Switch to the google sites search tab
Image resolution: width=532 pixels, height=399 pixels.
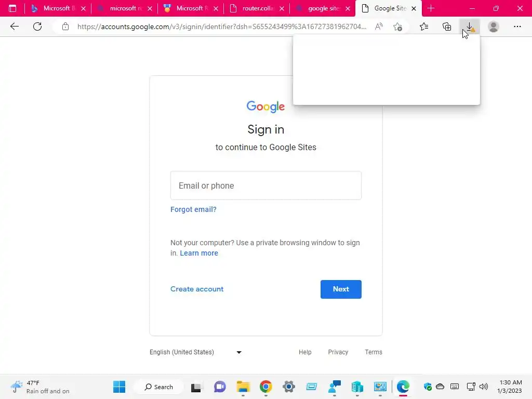(322, 8)
